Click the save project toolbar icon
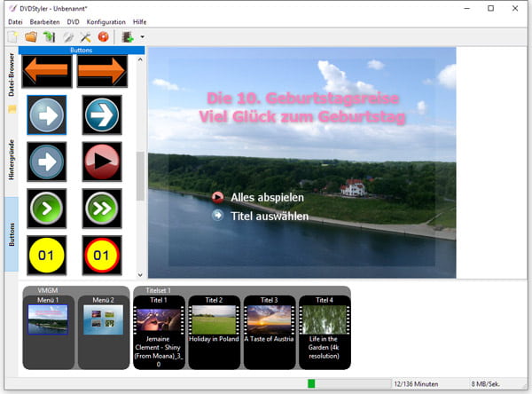Screen dimensions: 532x394 pyautogui.click(x=49, y=37)
